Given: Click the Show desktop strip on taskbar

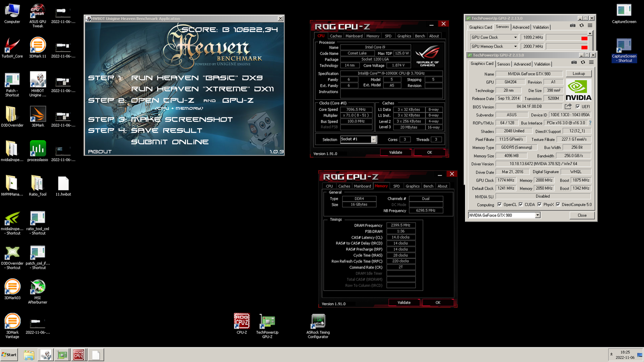Looking at the screenshot, I should coord(640,355).
